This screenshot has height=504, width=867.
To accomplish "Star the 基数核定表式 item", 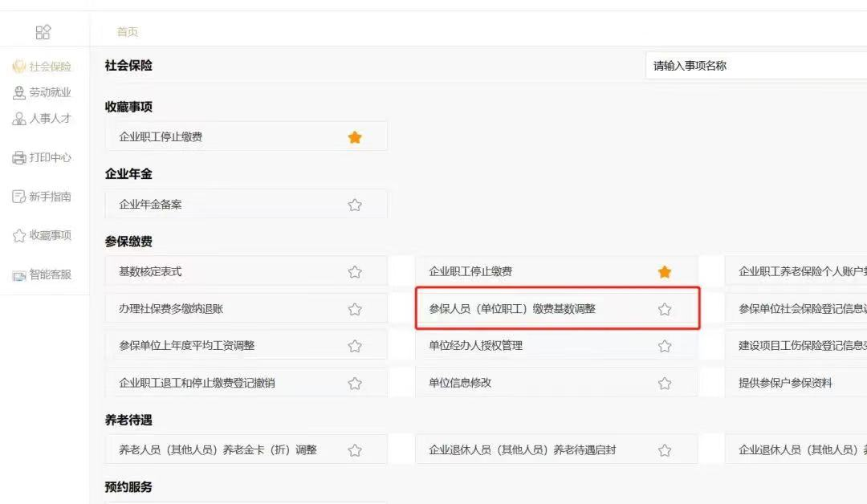I will click(355, 272).
